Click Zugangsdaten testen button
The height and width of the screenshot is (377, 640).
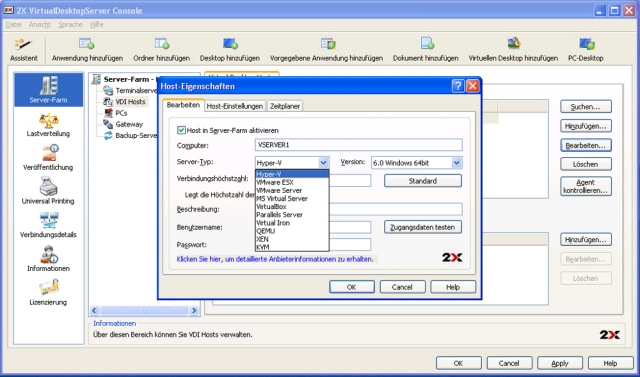[x=422, y=227]
